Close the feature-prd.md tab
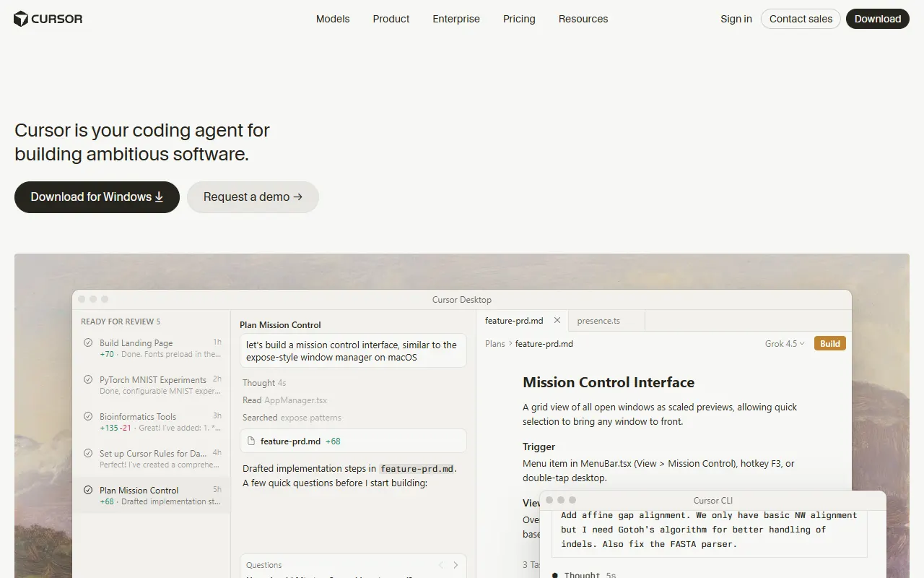This screenshot has height=578, width=924. [x=557, y=320]
